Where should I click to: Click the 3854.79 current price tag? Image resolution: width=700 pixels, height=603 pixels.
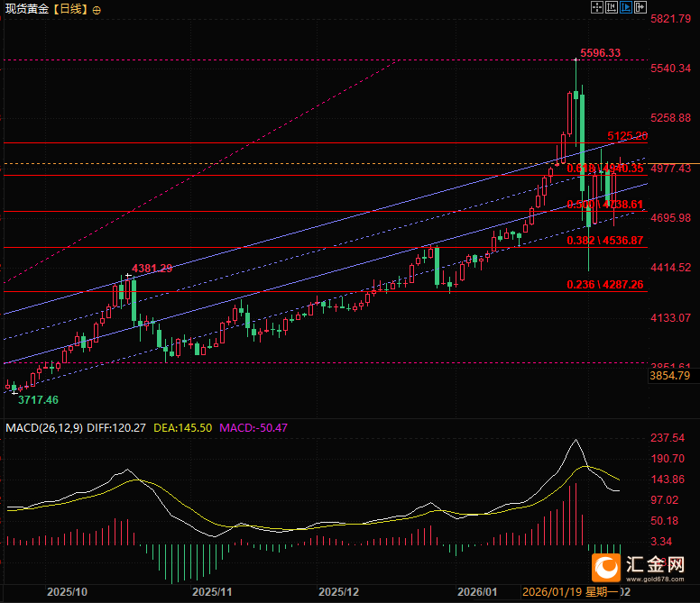(669, 376)
